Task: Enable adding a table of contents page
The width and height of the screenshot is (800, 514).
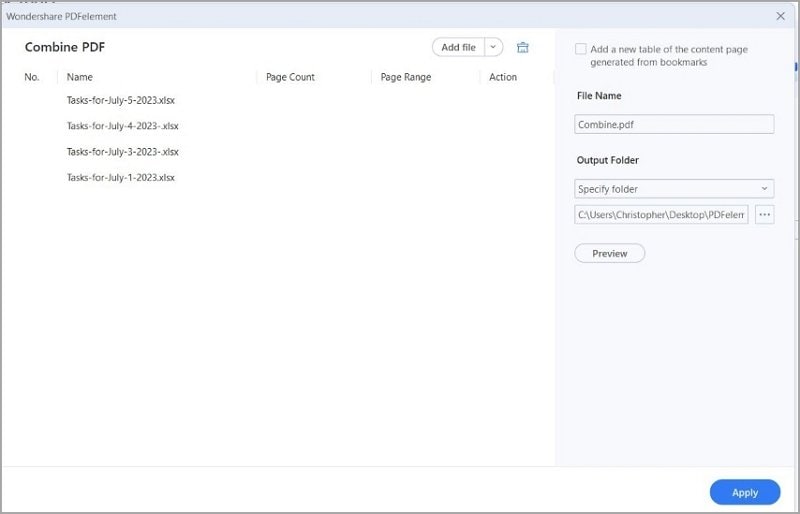Action: 581,49
